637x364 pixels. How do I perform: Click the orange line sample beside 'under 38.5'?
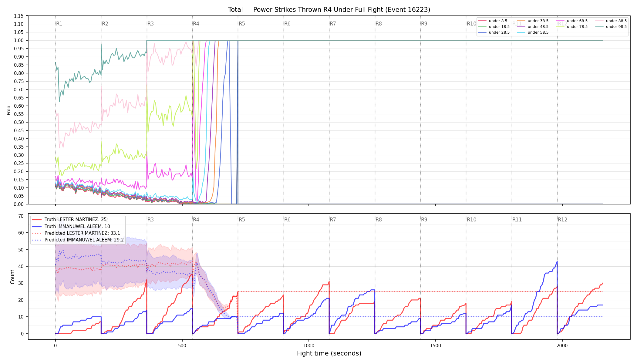pos(521,21)
